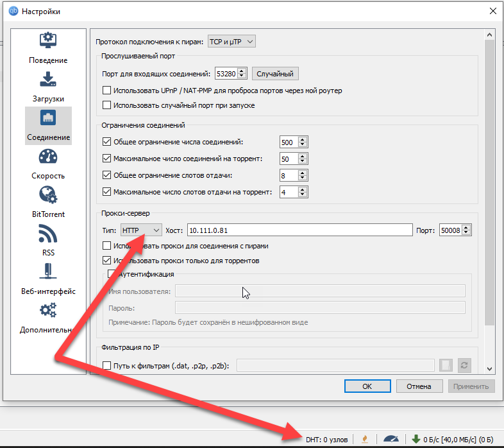This screenshot has height=448, width=504.
Task: Decrease global connection limit 500 stepper
Action: 303,144
